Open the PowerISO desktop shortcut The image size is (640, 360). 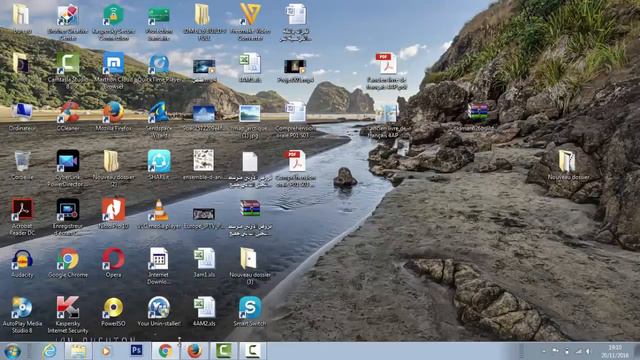tap(113, 307)
